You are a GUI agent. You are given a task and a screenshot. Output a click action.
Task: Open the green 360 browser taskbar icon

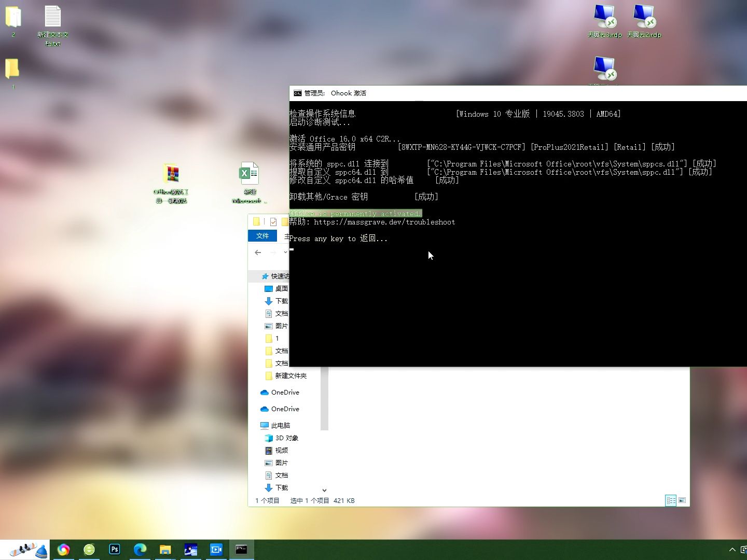pyautogui.click(x=89, y=550)
